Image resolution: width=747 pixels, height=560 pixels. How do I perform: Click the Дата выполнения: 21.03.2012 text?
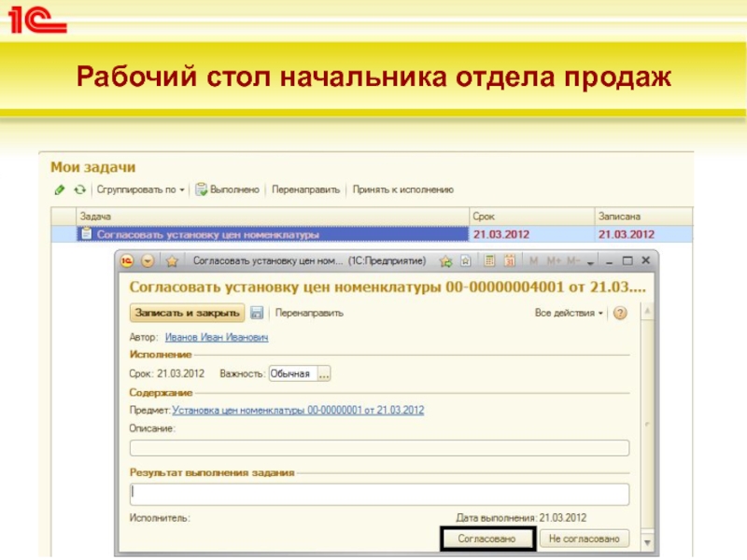(522, 518)
